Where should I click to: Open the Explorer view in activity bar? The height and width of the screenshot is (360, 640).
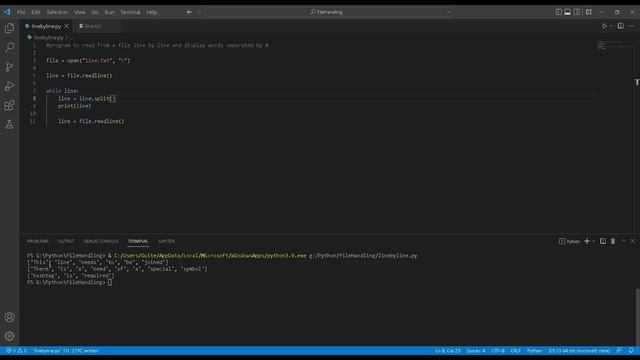tap(9, 28)
